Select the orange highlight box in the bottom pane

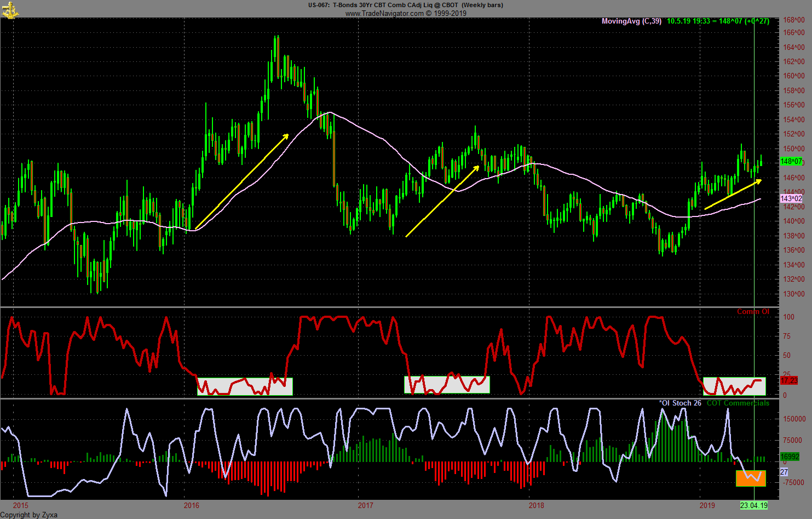[x=751, y=478]
